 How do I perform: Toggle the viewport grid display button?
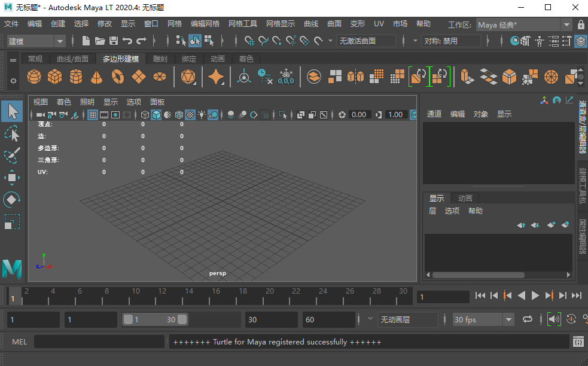(93, 115)
